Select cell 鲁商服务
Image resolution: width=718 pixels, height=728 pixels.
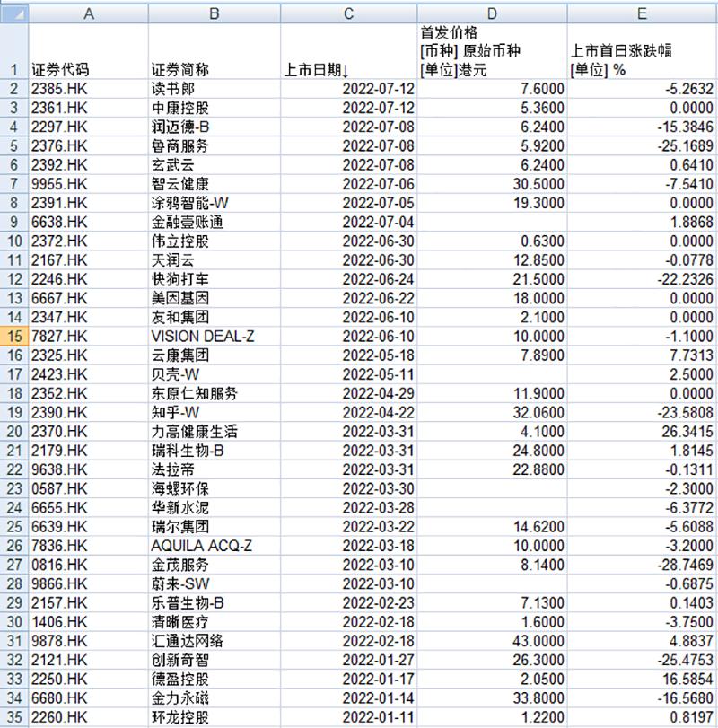click(215, 145)
